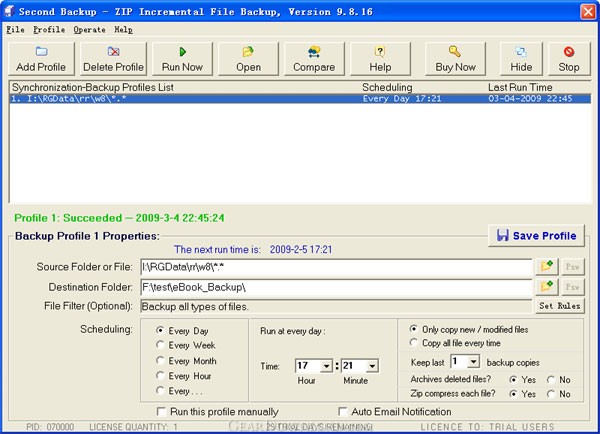600x434 pixels.
Task: Choose Only copy new / modified files
Action: [469, 329]
